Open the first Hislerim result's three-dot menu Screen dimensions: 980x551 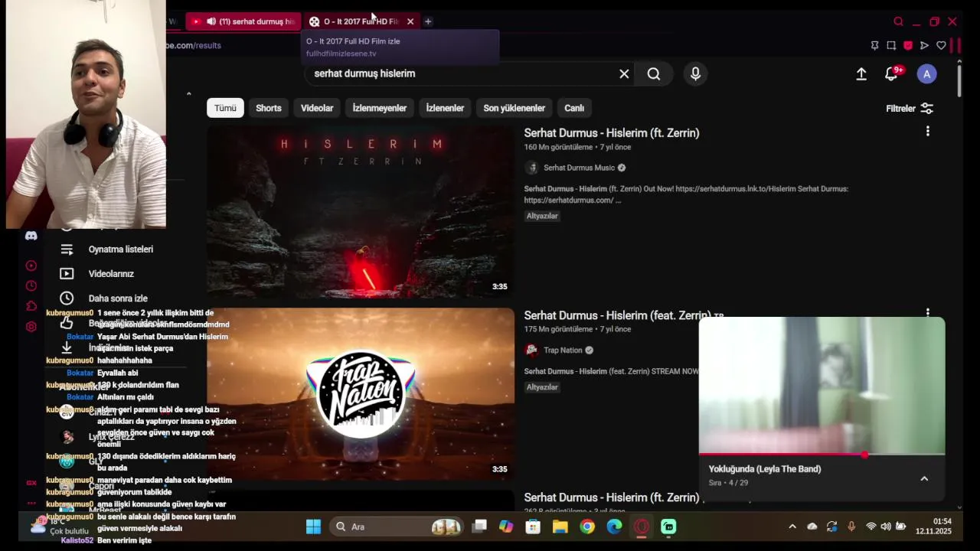927,132
